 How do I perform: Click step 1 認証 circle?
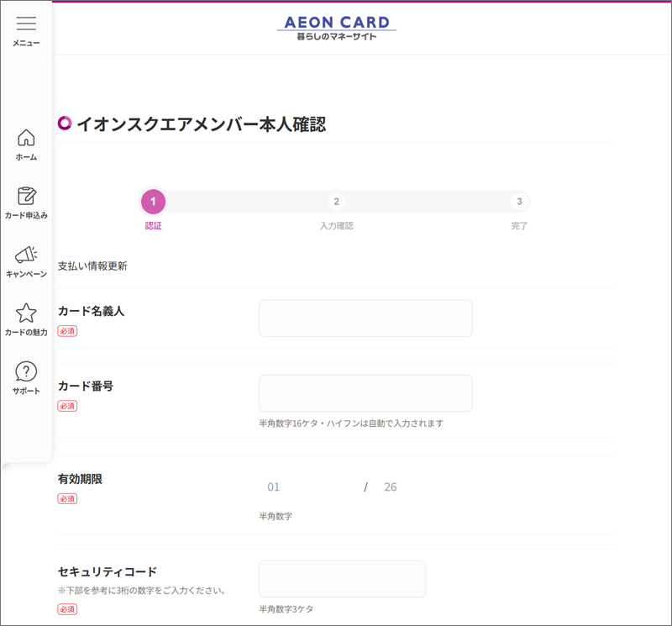click(x=153, y=202)
